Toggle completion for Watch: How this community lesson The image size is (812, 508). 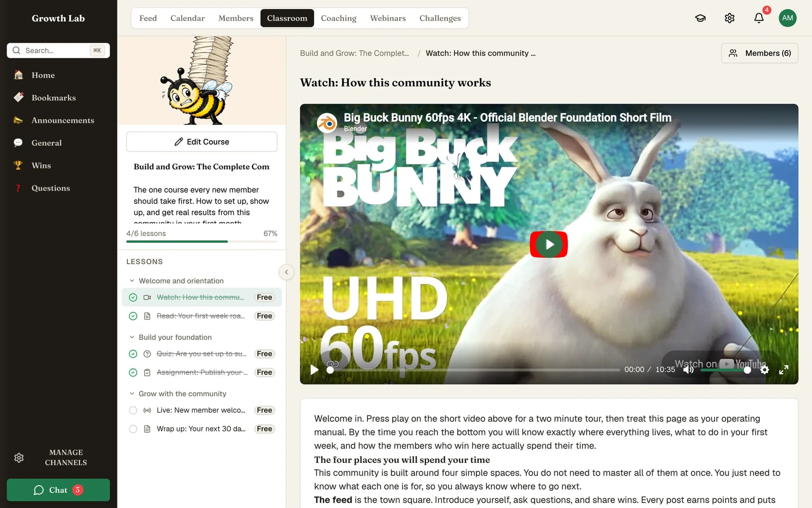pos(133,298)
